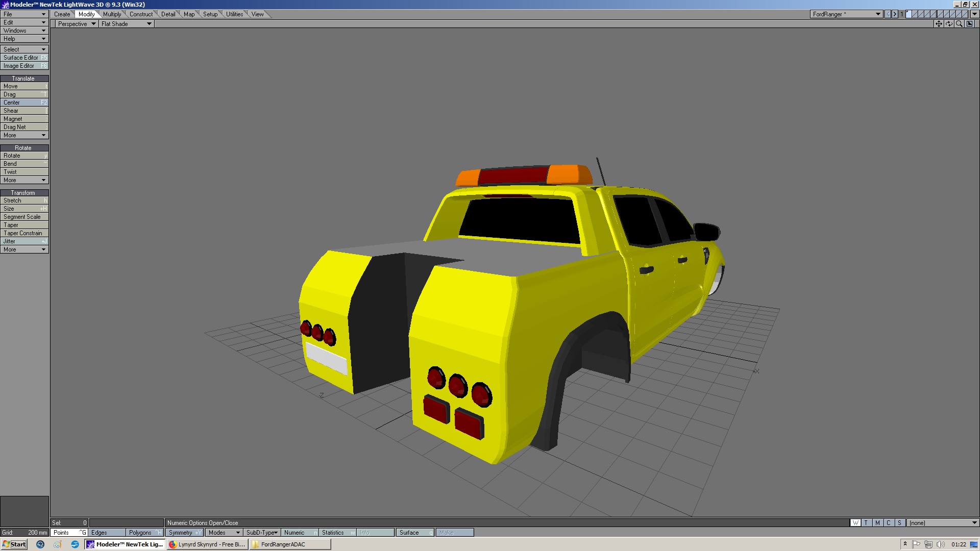Toggle the T texture map mode button
980x551 pixels.
tap(866, 523)
